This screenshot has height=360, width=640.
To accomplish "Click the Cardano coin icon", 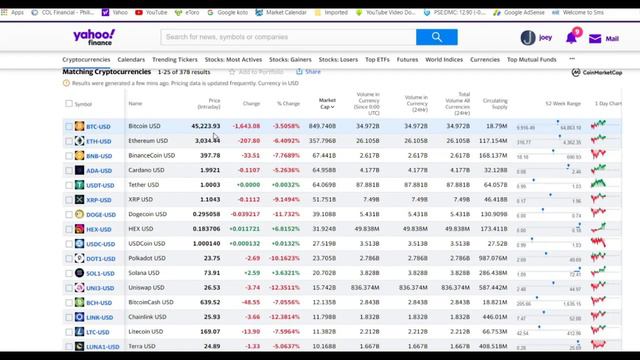I will tap(80, 170).
